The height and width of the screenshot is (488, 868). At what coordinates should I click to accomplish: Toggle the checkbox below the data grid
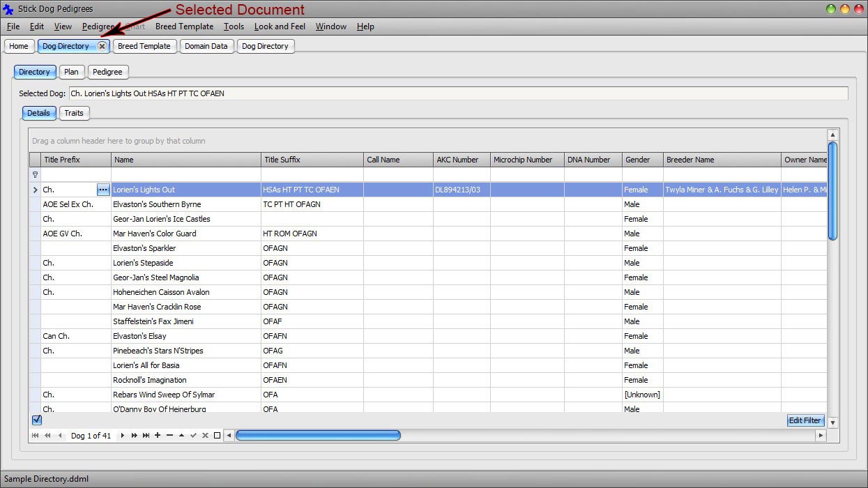[37, 420]
